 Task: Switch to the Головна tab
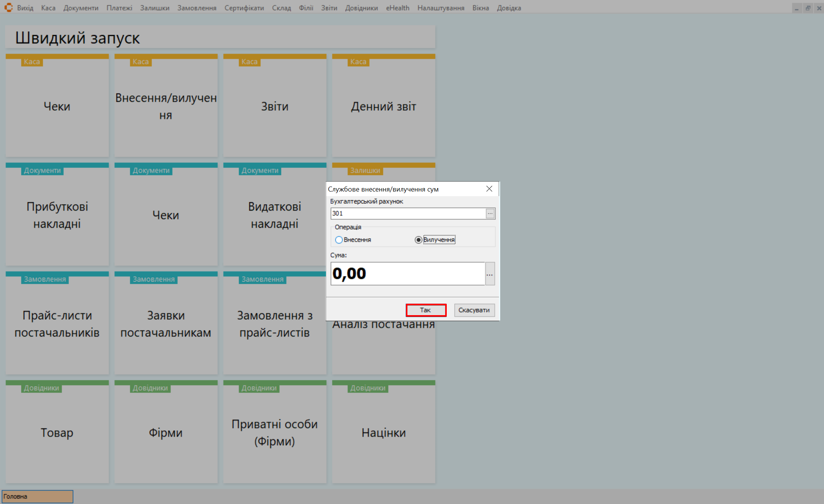click(37, 496)
